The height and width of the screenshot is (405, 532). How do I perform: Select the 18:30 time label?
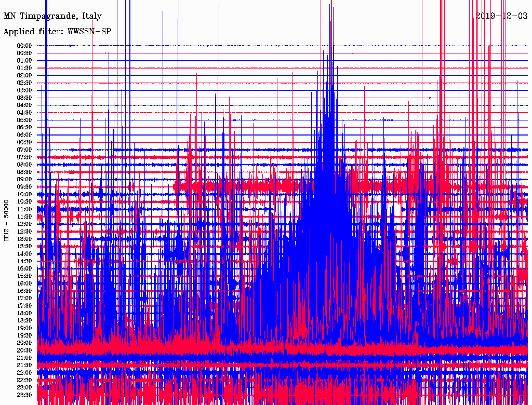pyautogui.click(x=24, y=320)
